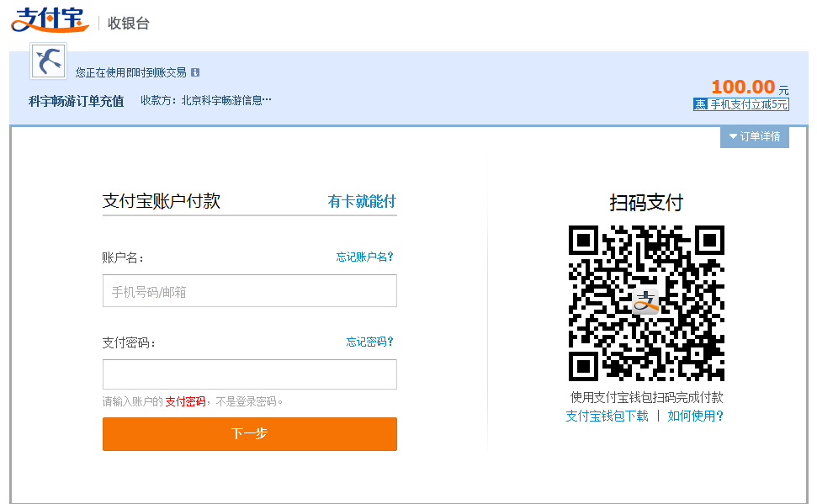Screen dimensions: 817x504
Task: Open the 如何使用? link
Action: pyautogui.click(x=695, y=416)
